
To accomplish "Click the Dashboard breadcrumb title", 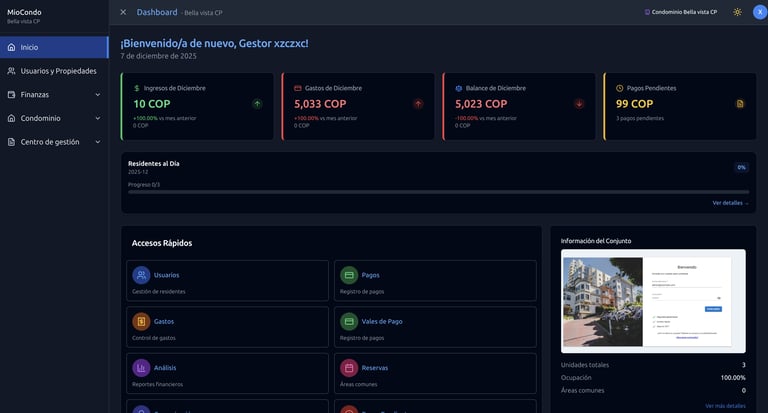I will click(157, 12).
